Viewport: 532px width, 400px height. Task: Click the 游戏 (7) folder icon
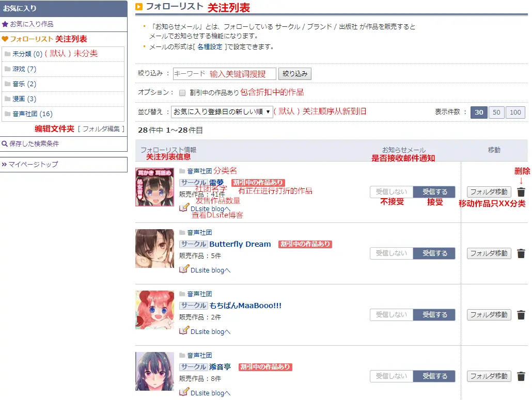pos(7,69)
